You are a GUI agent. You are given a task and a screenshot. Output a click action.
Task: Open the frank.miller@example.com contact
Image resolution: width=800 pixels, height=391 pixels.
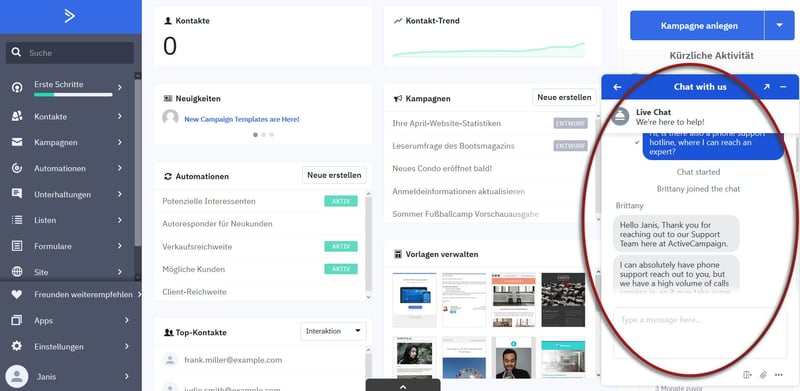(233, 360)
